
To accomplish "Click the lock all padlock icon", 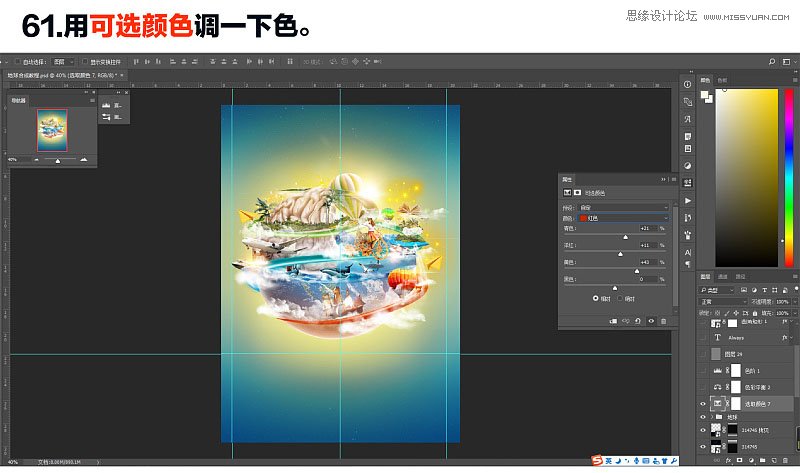I will (754, 313).
